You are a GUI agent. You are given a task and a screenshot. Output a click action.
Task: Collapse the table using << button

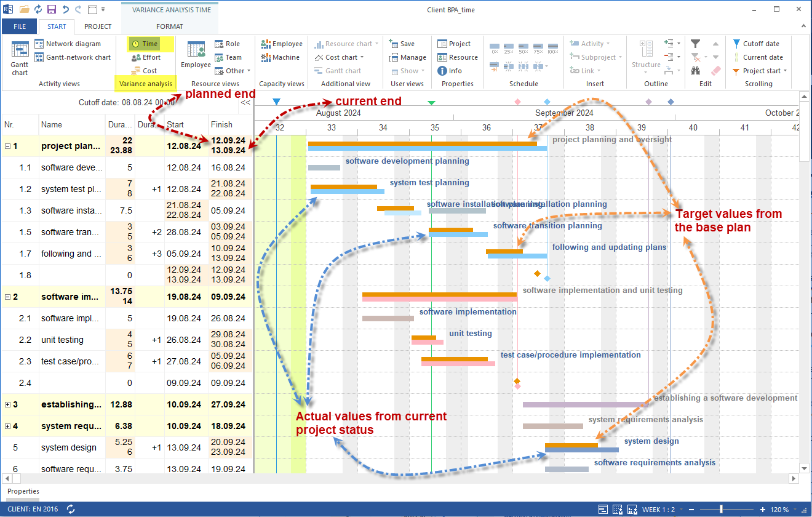245,103
